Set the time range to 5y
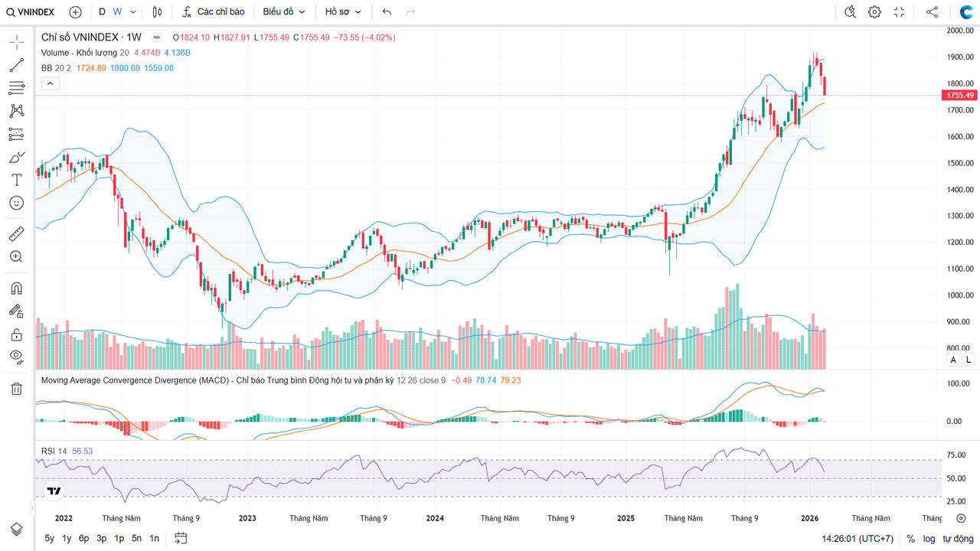This screenshot has height=551, width=980. pyautogui.click(x=50, y=538)
